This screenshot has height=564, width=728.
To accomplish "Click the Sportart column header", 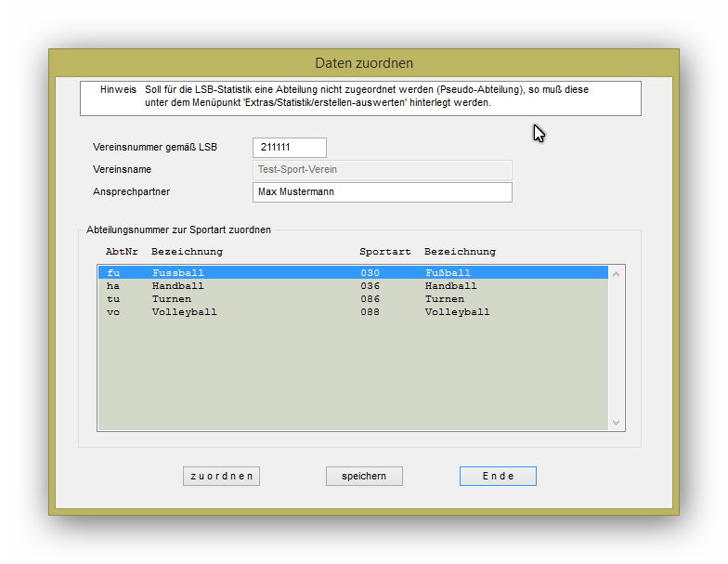I will coord(384,252).
